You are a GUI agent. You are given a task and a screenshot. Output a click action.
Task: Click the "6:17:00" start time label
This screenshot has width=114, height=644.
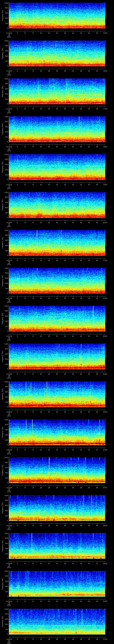[9, 147]
